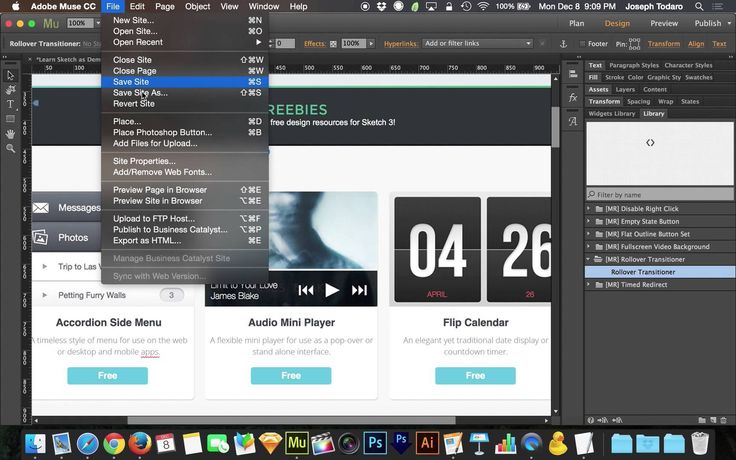Switch to Preview mode
This screenshot has height=460, width=736.
(x=664, y=23)
